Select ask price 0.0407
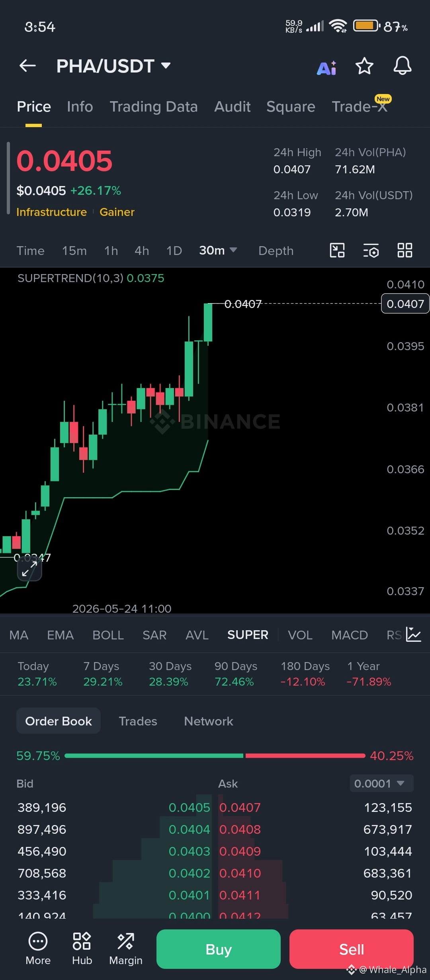This screenshot has width=430, height=980. pyautogui.click(x=240, y=808)
